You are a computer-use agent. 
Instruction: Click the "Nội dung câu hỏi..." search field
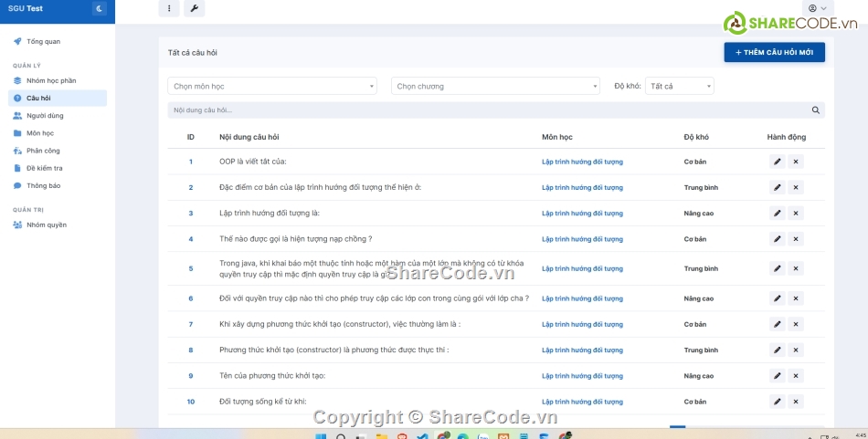click(484, 110)
